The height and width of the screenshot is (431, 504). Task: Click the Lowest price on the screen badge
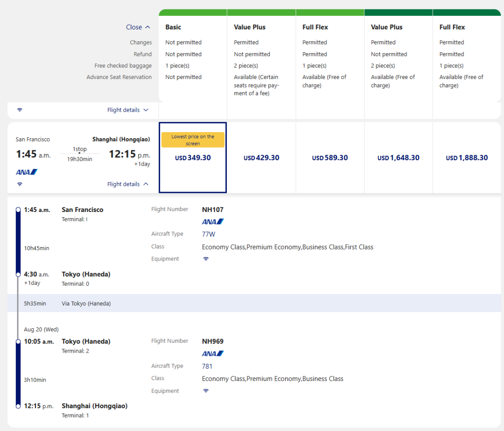(x=193, y=140)
